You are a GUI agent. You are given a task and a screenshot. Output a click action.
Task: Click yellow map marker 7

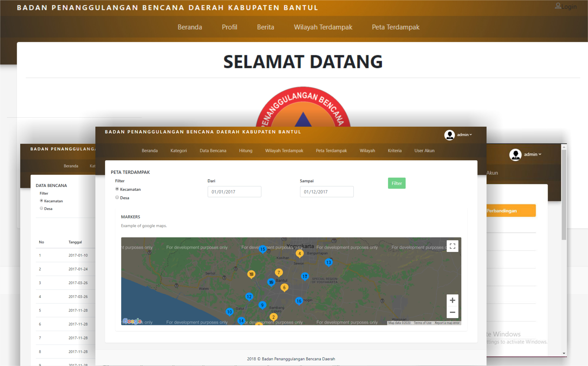coord(278,272)
